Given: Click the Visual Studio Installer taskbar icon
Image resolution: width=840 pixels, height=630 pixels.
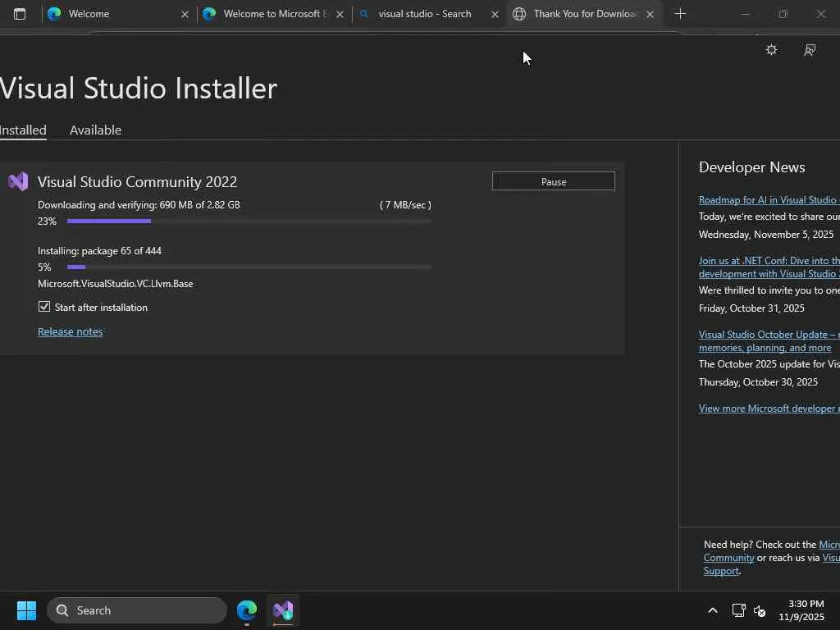Looking at the screenshot, I should [x=283, y=610].
